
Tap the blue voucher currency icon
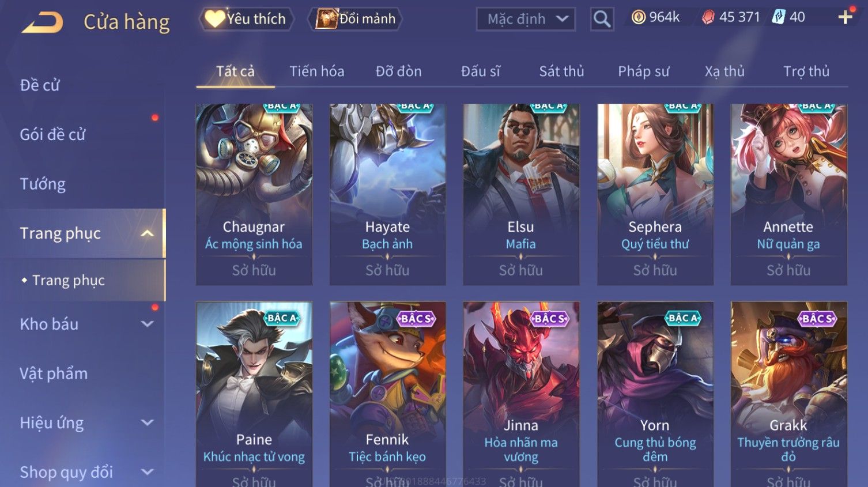[778, 17]
